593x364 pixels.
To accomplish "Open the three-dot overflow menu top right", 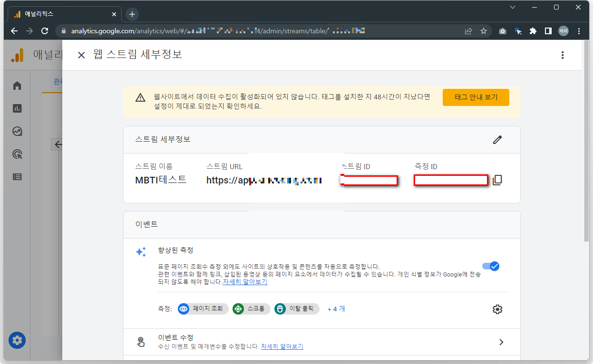I will [563, 55].
